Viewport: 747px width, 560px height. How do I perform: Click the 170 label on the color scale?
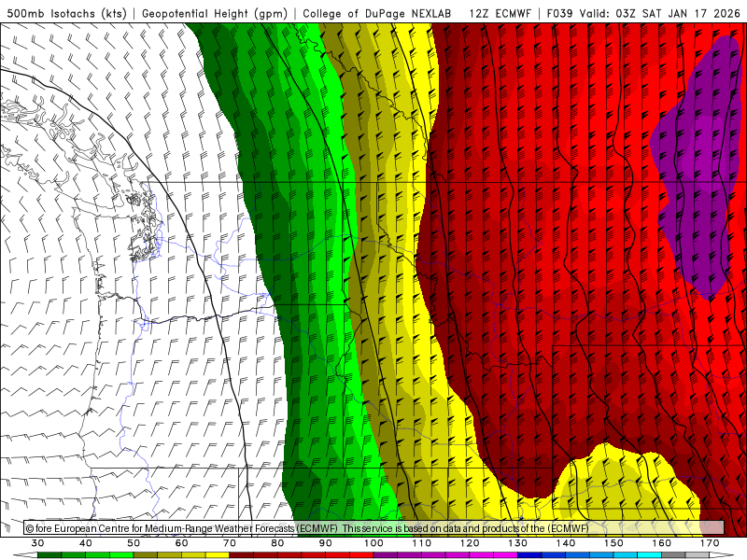710,543
